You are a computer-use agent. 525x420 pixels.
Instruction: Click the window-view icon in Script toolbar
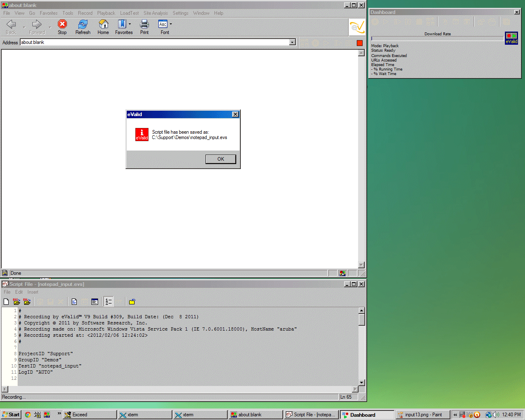click(95, 302)
